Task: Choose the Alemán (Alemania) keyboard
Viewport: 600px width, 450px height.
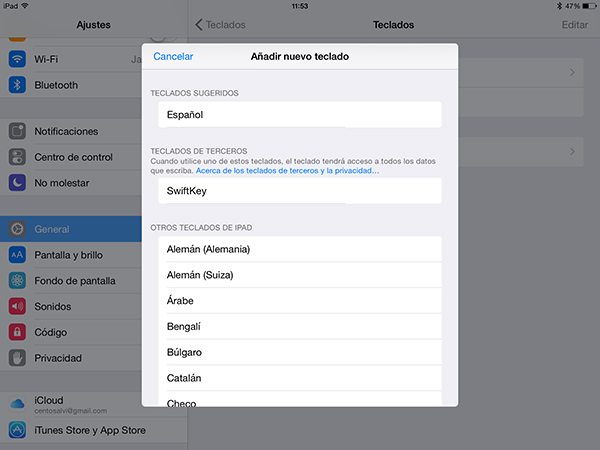Action: [300, 249]
